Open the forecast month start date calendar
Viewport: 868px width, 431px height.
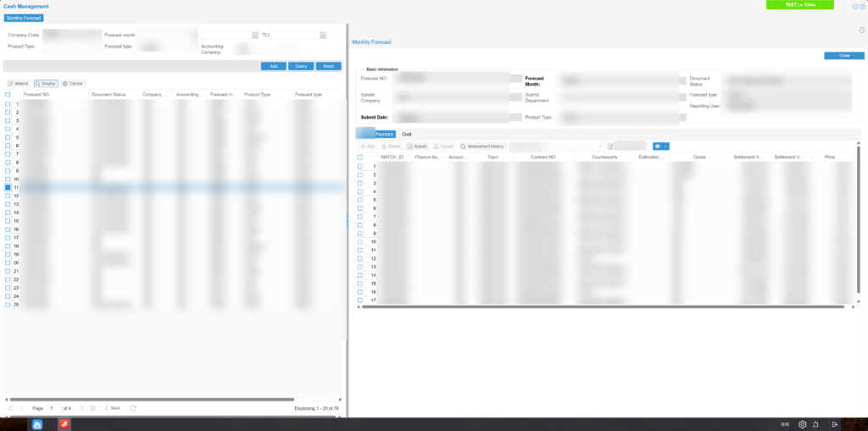pos(255,36)
